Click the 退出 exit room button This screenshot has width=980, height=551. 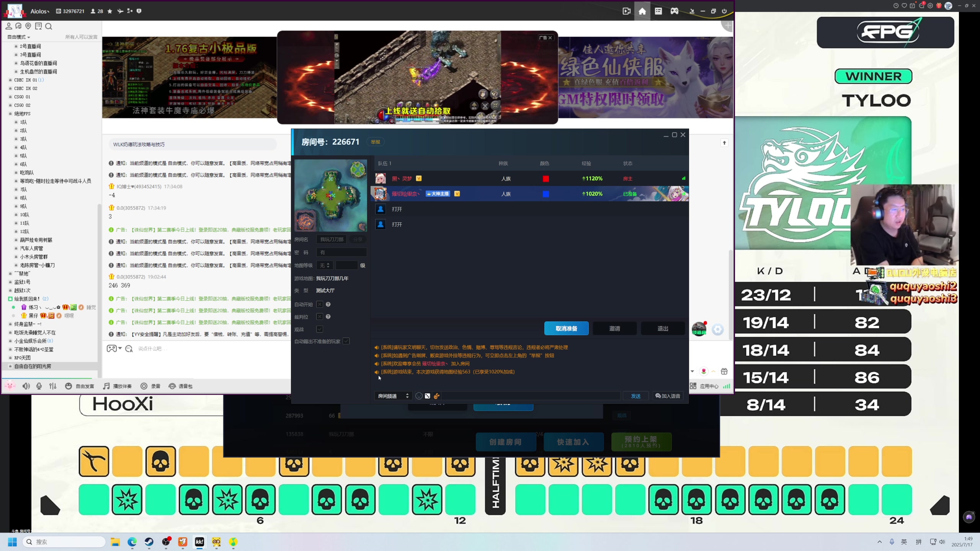(x=663, y=329)
